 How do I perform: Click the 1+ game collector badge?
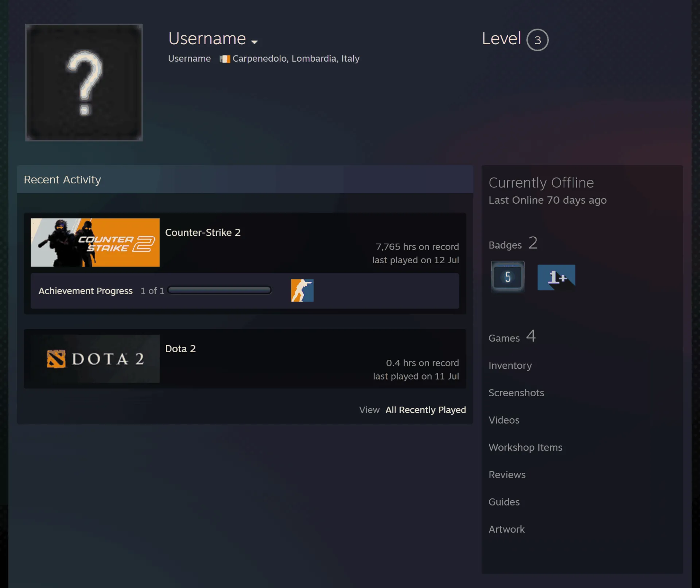(x=556, y=277)
